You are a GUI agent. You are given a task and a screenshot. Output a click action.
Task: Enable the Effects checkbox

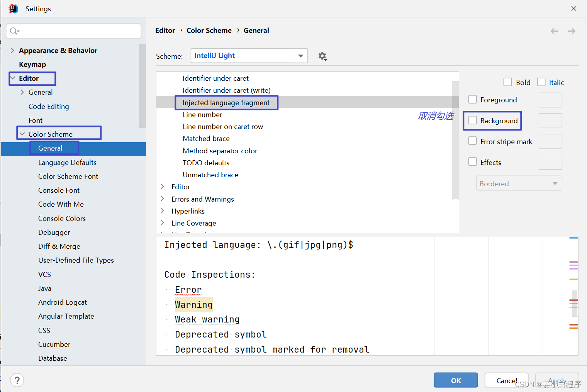tap(473, 162)
